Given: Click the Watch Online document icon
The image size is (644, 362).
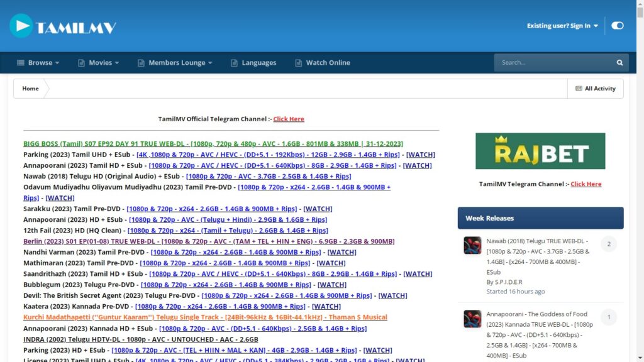Looking at the screenshot, I should pyautogui.click(x=299, y=63).
